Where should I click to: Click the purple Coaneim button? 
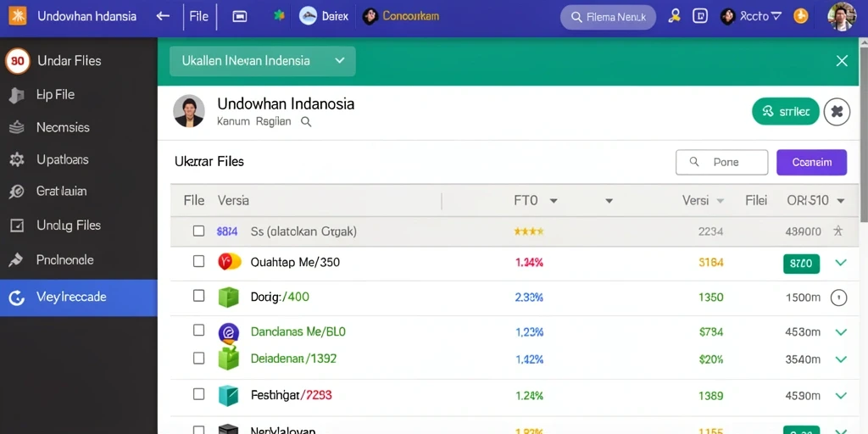point(811,162)
